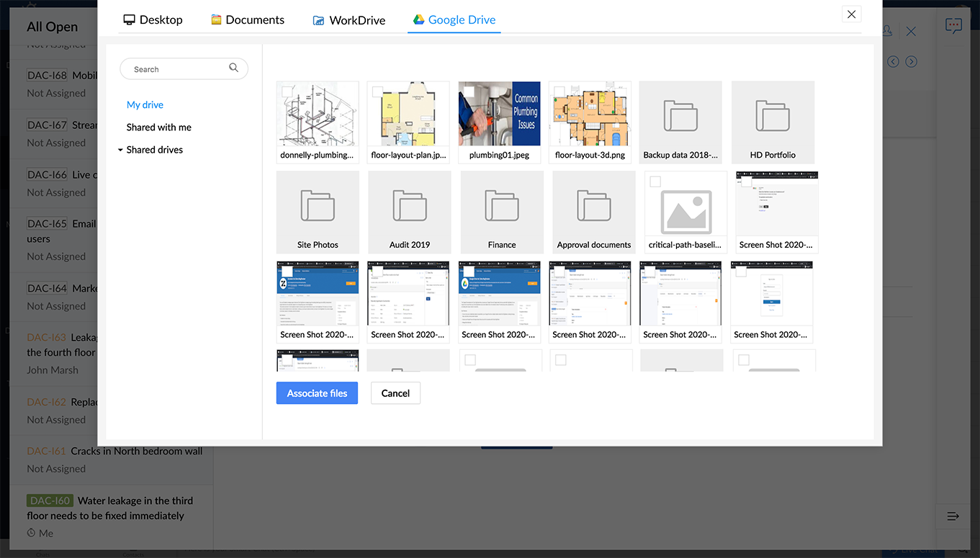
Task: Focus the Search input field
Action: 176,69
